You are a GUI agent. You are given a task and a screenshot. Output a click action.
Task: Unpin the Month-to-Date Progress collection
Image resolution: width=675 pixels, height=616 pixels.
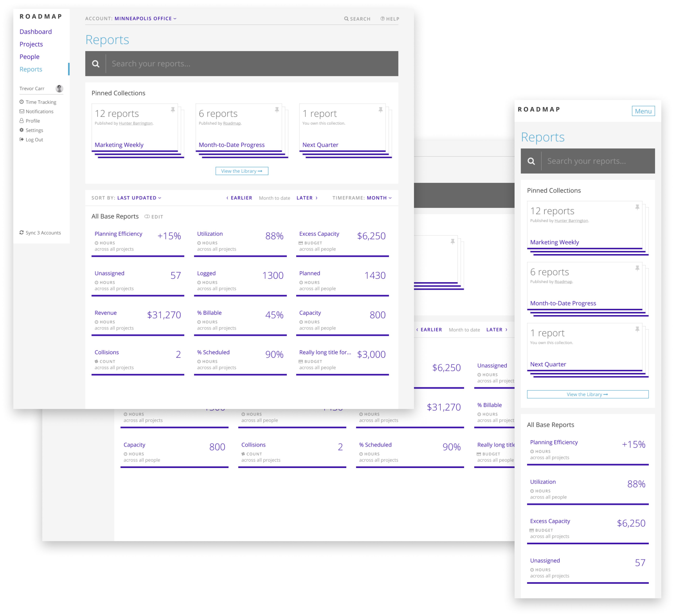[x=277, y=110]
